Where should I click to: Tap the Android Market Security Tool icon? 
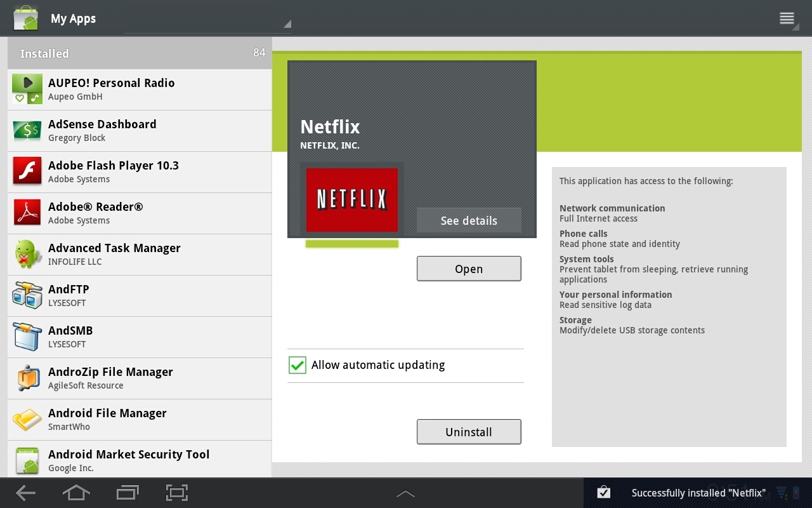click(27, 461)
